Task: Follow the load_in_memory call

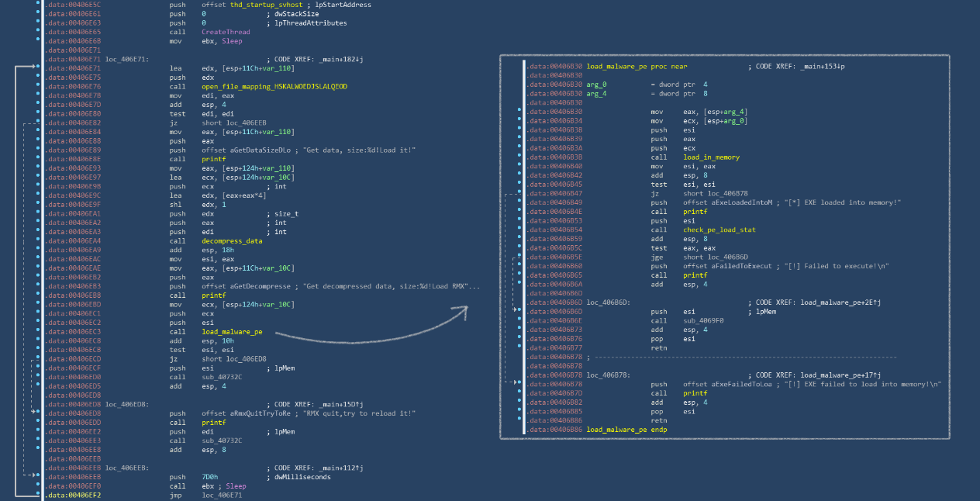Action: click(x=706, y=157)
